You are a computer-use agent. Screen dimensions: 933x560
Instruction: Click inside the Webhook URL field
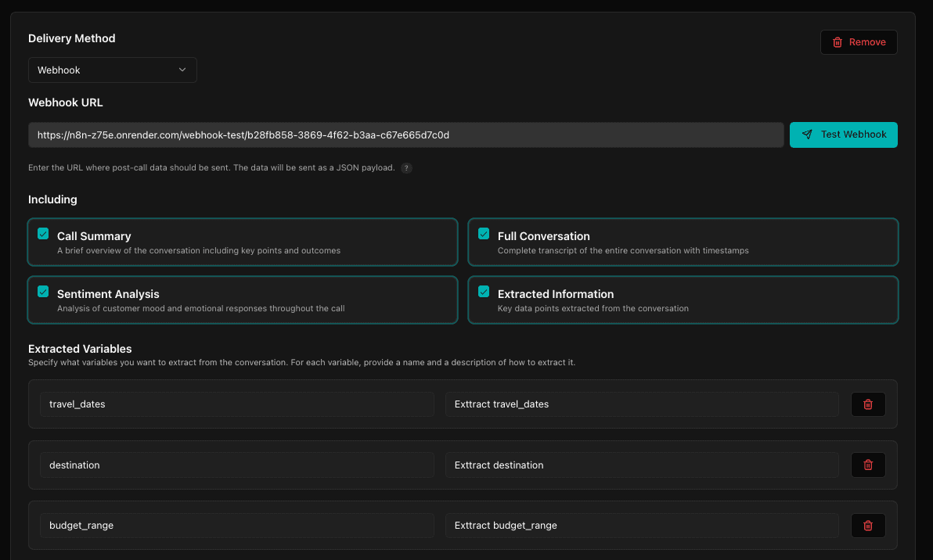point(405,135)
